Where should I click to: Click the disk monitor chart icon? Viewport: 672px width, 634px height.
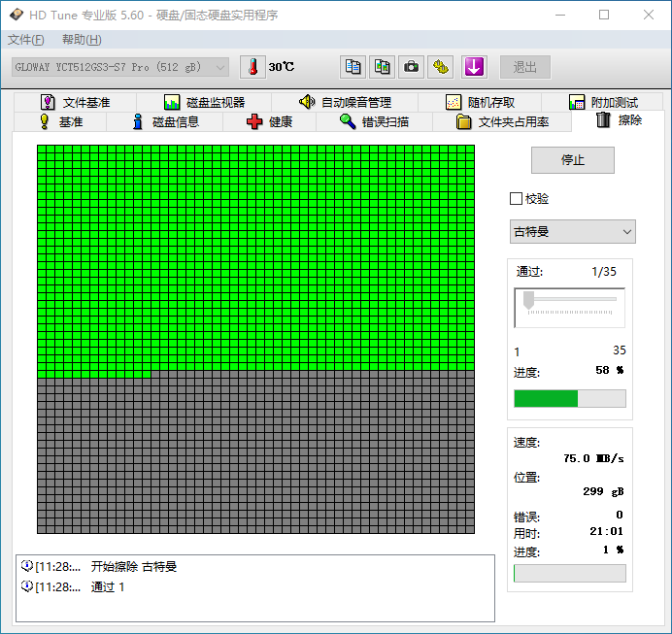pyautogui.click(x=172, y=102)
